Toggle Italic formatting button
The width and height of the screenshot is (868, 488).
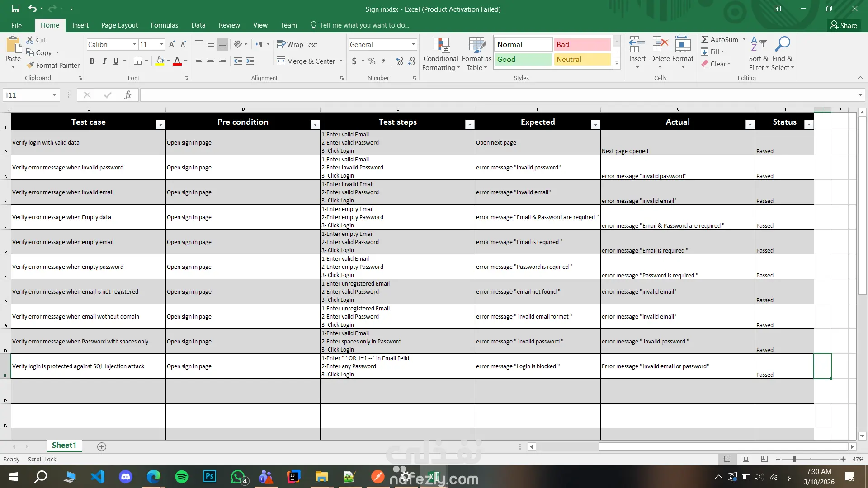(x=104, y=61)
